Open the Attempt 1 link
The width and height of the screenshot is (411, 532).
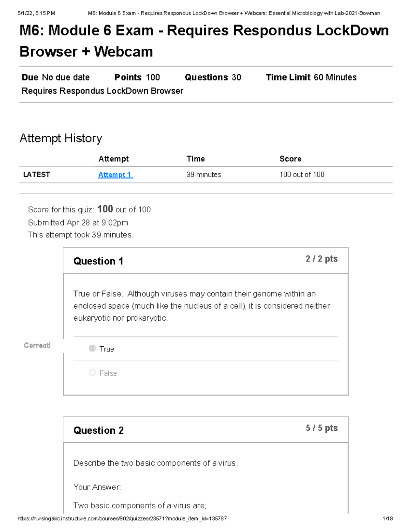115,175
